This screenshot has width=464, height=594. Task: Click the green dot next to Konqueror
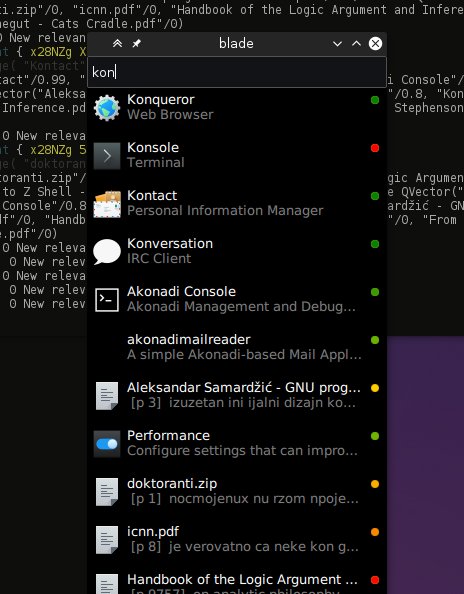[x=375, y=100]
